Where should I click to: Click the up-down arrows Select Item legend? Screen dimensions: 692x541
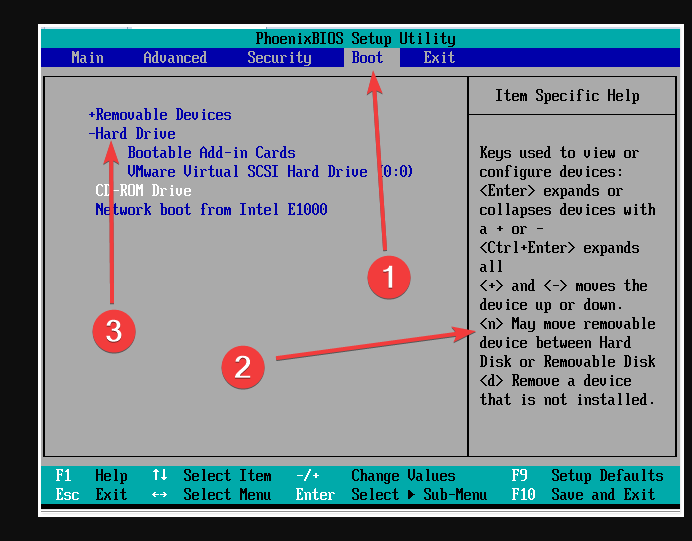tap(211, 476)
